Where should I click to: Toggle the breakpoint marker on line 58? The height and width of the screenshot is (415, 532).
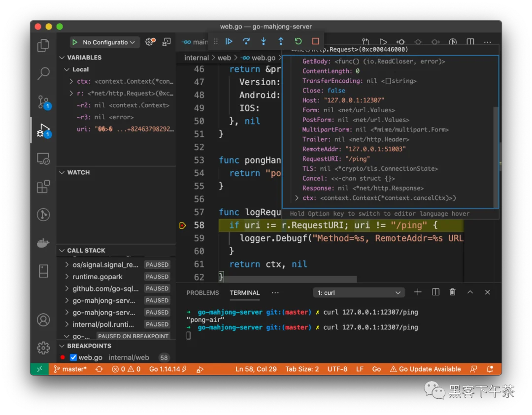tap(183, 225)
